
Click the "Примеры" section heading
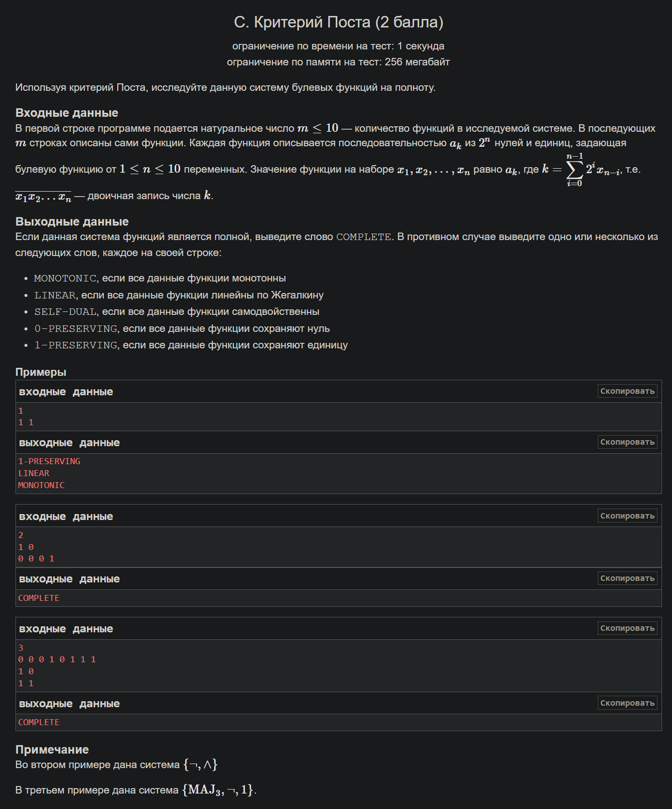pyautogui.click(x=41, y=372)
